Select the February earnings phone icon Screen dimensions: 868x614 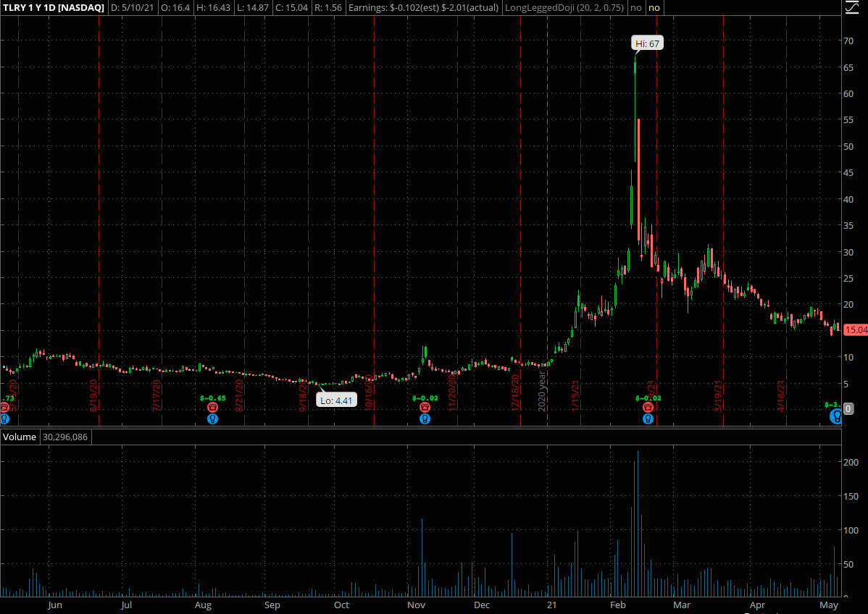[x=648, y=408]
